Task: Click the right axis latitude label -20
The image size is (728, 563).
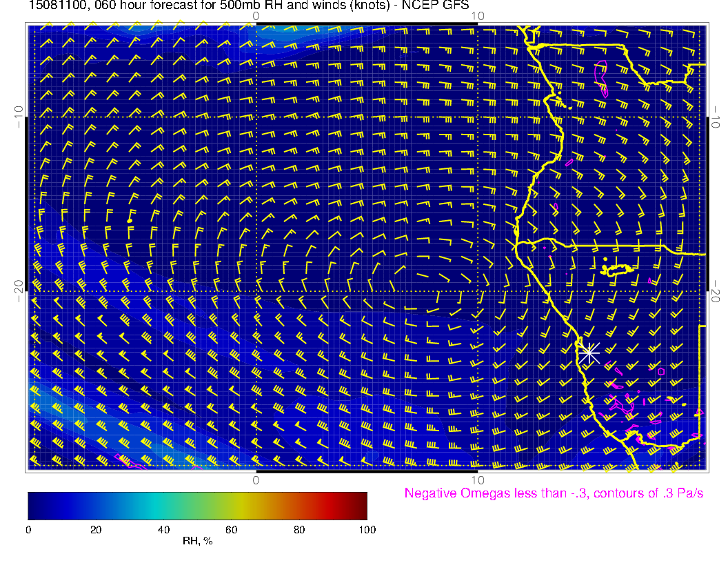Action: coord(716,291)
